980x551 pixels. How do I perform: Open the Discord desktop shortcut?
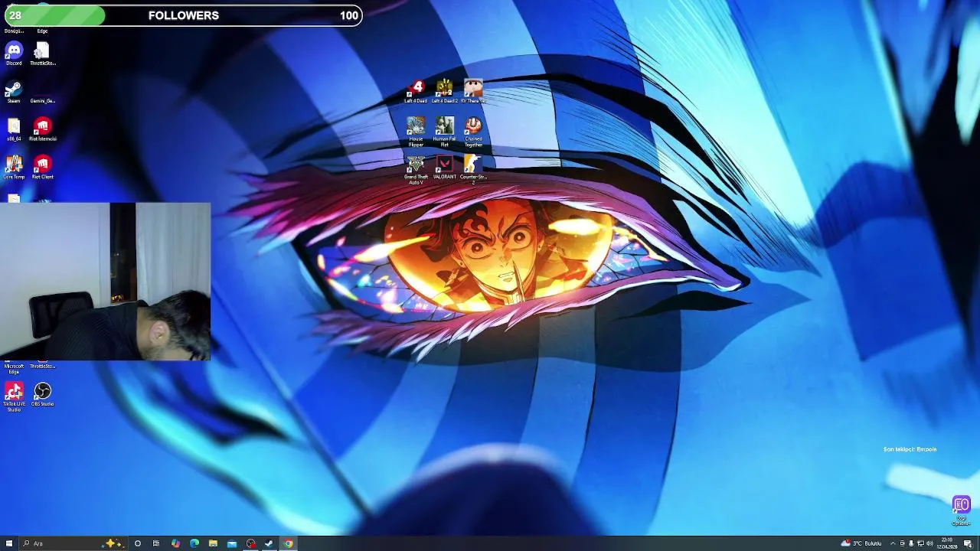[14, 54]
